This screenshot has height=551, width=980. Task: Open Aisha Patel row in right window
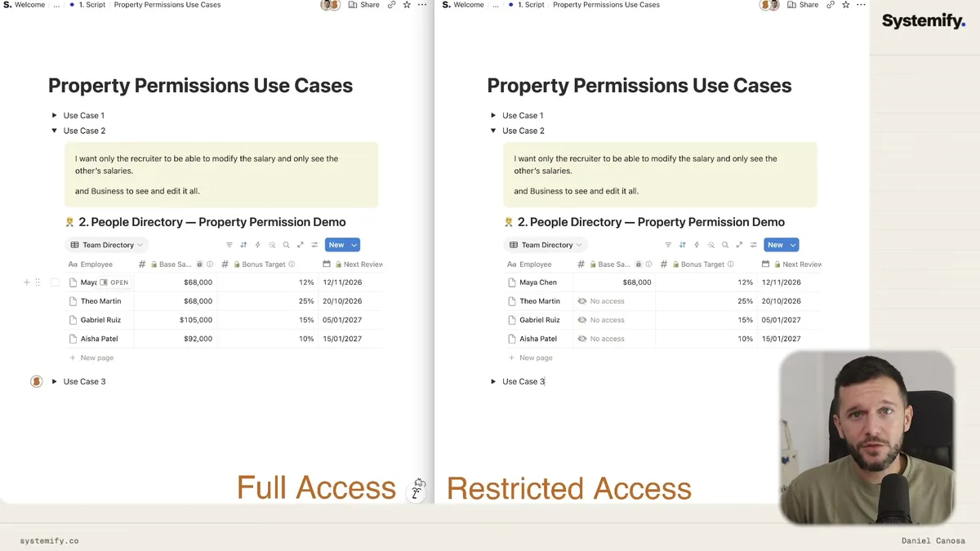[x=538, y=339]
